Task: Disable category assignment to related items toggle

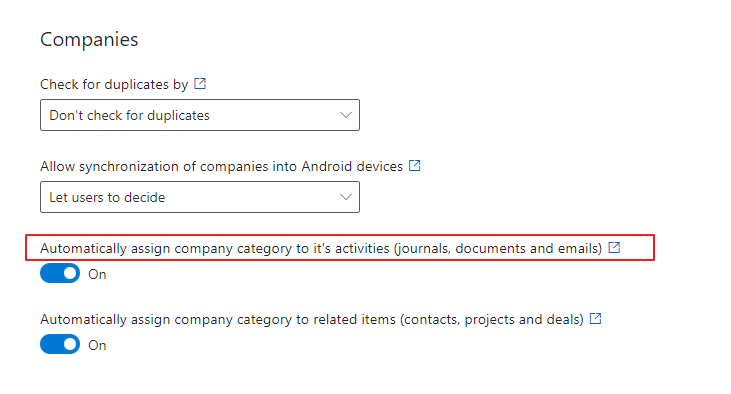Action: (x=60, y=345)
